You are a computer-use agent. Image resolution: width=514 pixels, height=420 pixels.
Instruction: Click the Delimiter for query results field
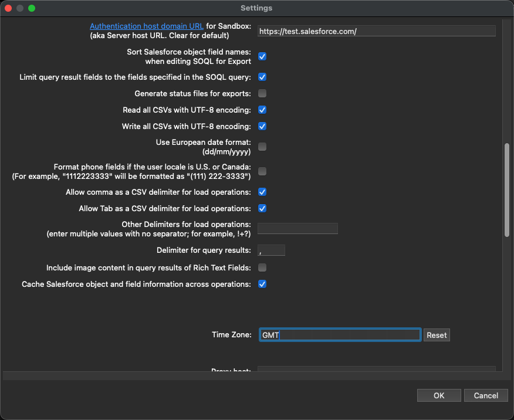click(x=271, y=250)
